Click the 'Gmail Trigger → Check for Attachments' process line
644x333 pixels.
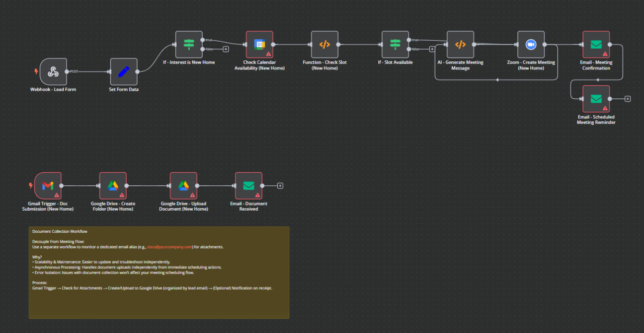(152, 288)
